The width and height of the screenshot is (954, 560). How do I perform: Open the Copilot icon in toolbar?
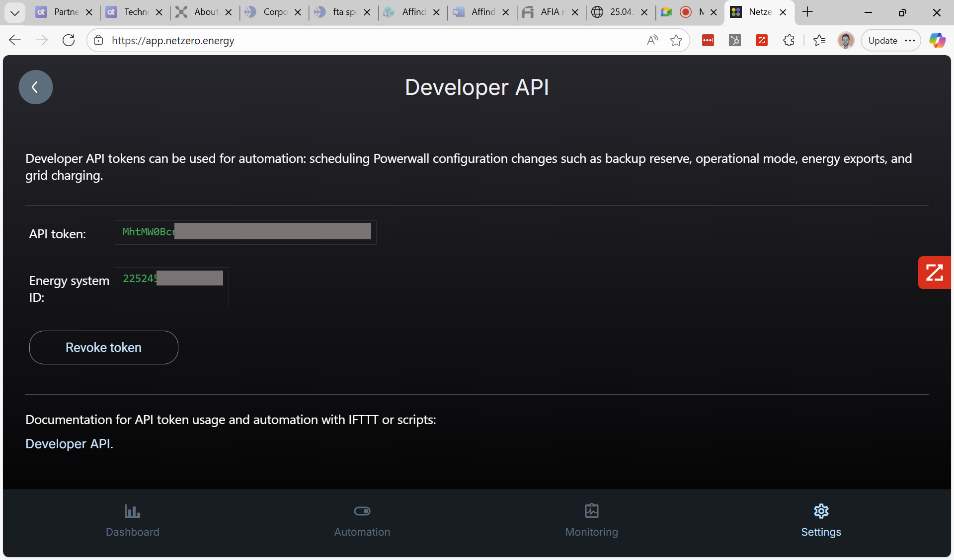click(938, 40)
